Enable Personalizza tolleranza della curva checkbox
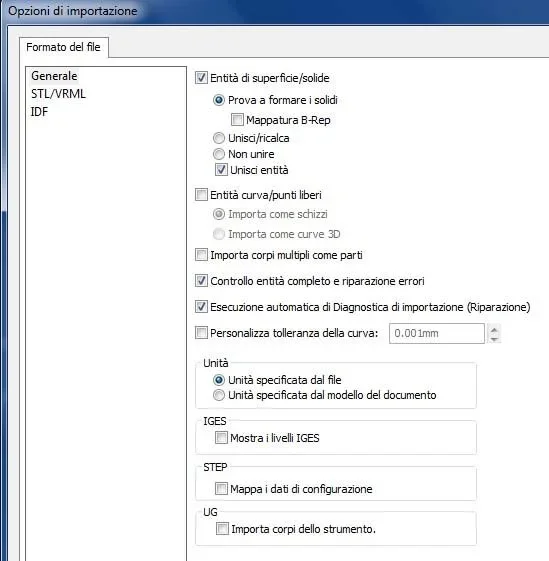The width and height of the screenshot is (549, 561). coord(201,333)
